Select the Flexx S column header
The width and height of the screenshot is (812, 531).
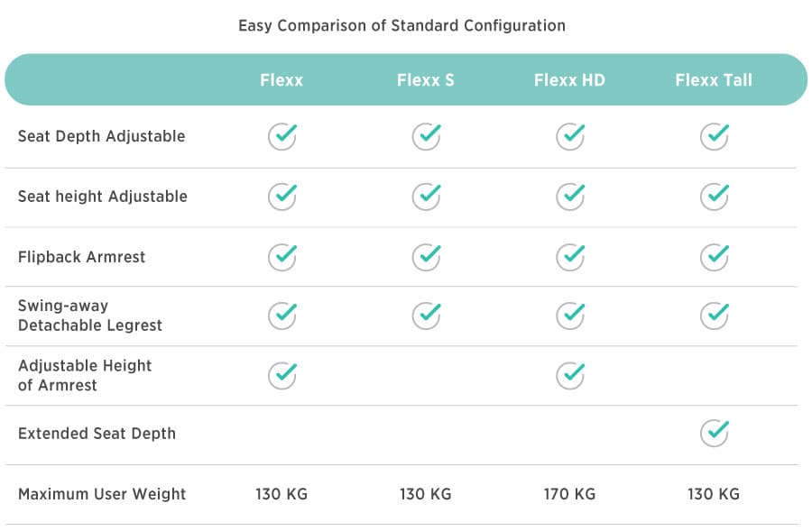tap(425, 80)
